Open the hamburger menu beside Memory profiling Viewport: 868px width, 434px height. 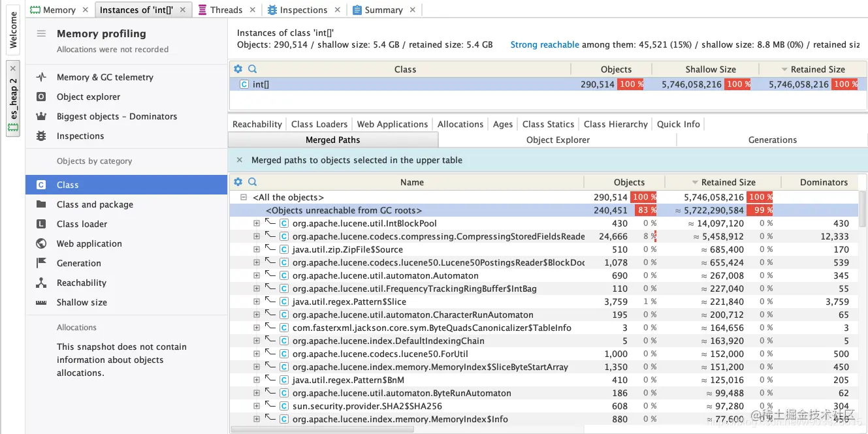click(x=41, y=33)
